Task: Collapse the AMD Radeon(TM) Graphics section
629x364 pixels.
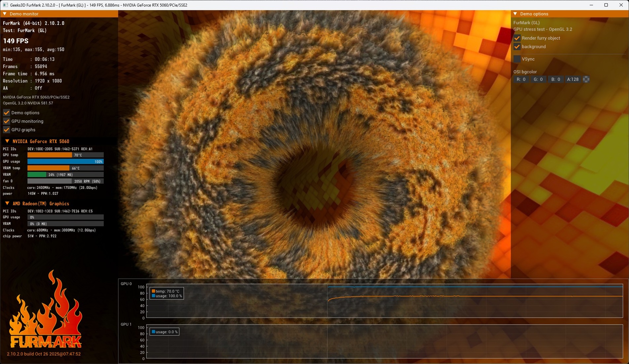Action: point(7,203)
